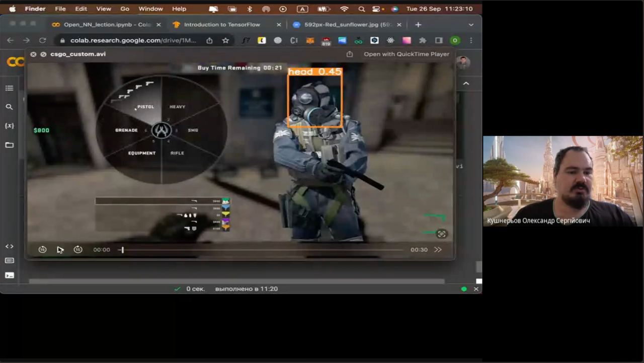Screen dimensions: 644x363
Task: Open the video's double-chevron more controls
Action: (x=438, y=249)
